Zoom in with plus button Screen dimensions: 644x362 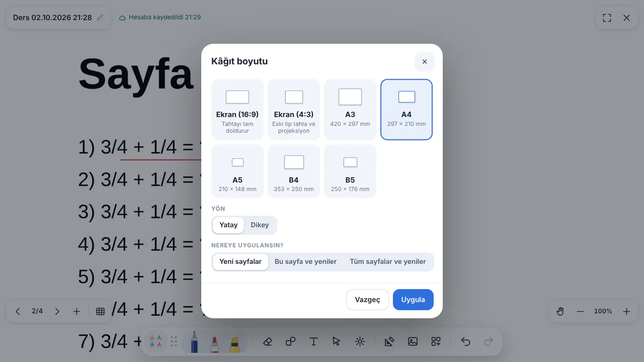(x=626, y=311)
